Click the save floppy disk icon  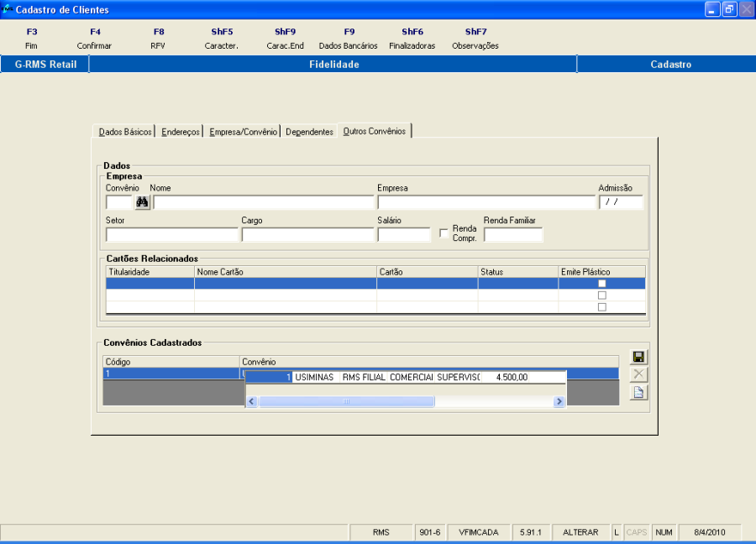[x=638, y=357]
